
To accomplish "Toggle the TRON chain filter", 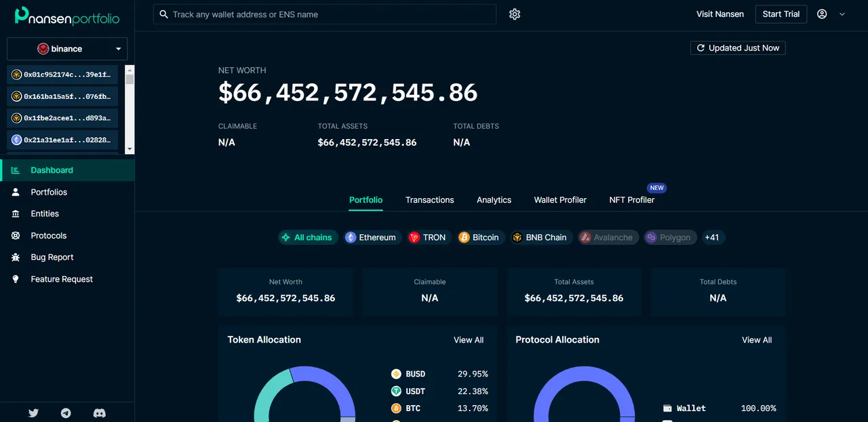I will (x=428, y=237).
